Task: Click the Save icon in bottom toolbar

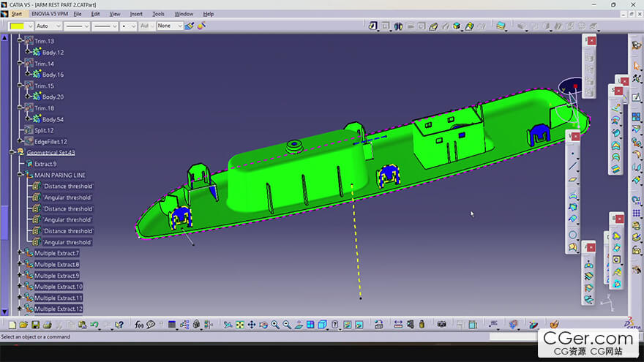Action: (x=35, y=324)
